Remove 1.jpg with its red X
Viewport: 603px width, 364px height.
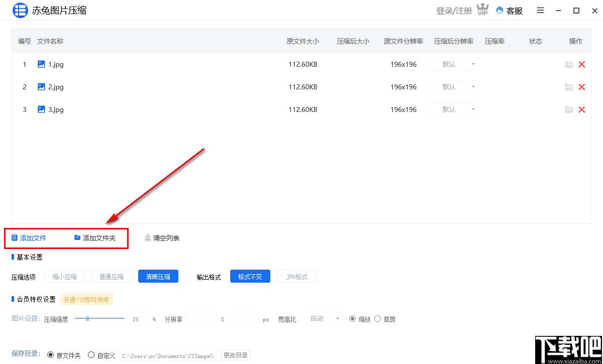click(x=582, y=64)
